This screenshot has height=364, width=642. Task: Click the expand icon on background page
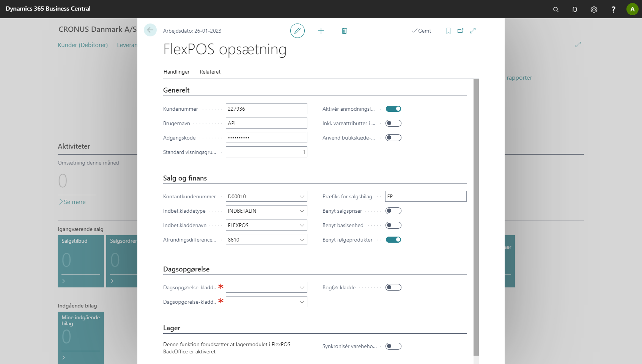click(578, 44)
